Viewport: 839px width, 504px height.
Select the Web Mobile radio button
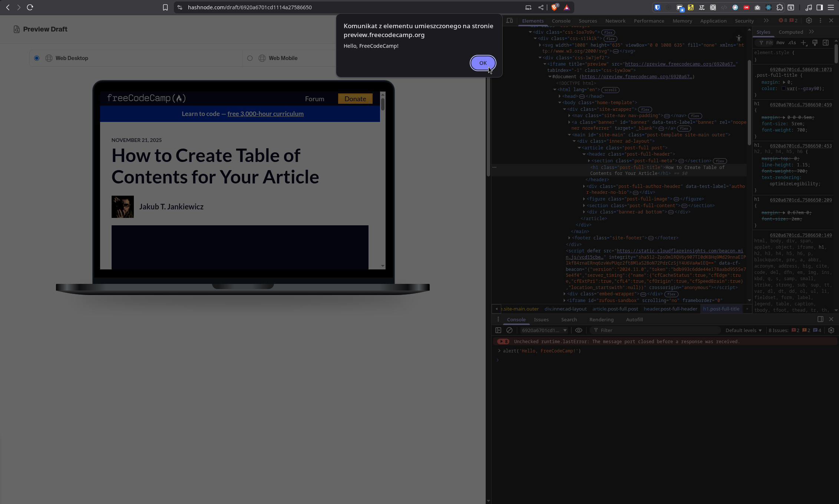click(250, 58)
